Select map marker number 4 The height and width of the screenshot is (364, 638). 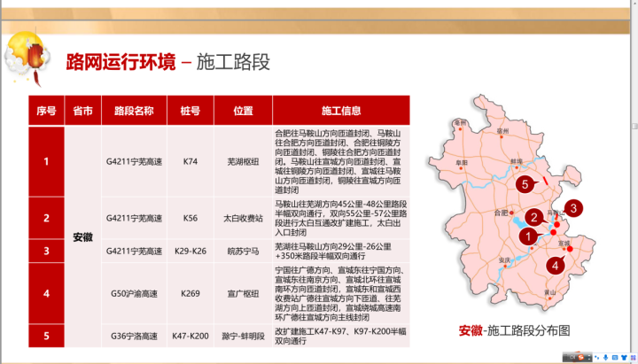[x=555, y=266]
